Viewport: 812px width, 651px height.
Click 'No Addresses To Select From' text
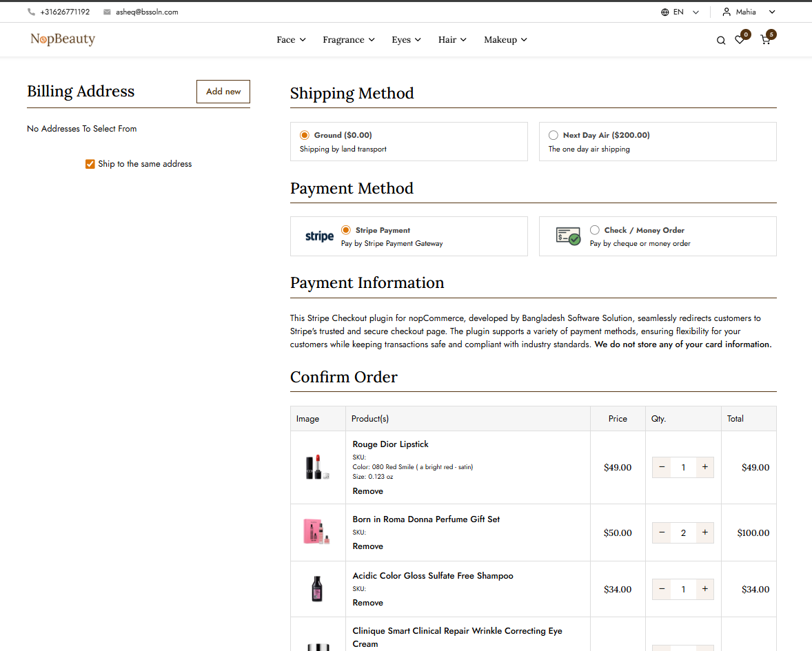click(82, 129)
